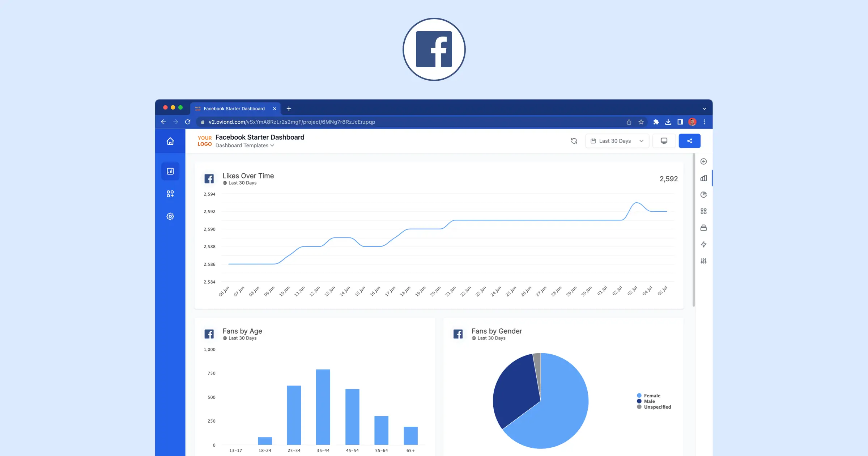Select pie chart icon in right toolbar

point(703,195)
